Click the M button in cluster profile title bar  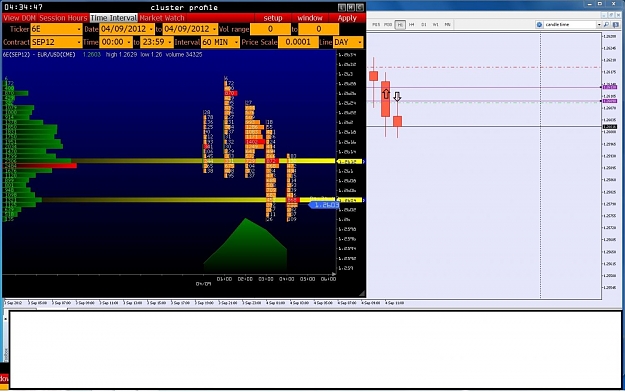coord(351,7)
